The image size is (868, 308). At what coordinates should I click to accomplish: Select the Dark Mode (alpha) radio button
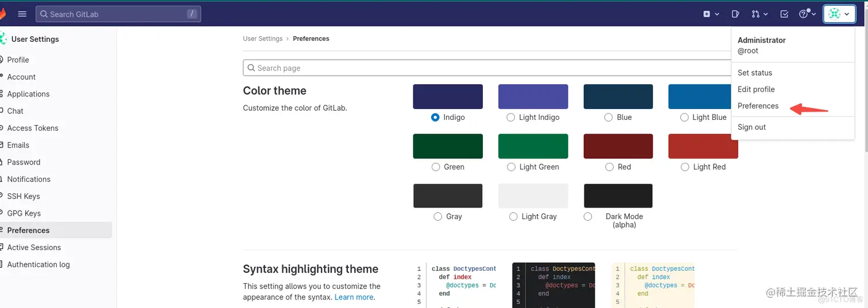[x=587, y=216]
